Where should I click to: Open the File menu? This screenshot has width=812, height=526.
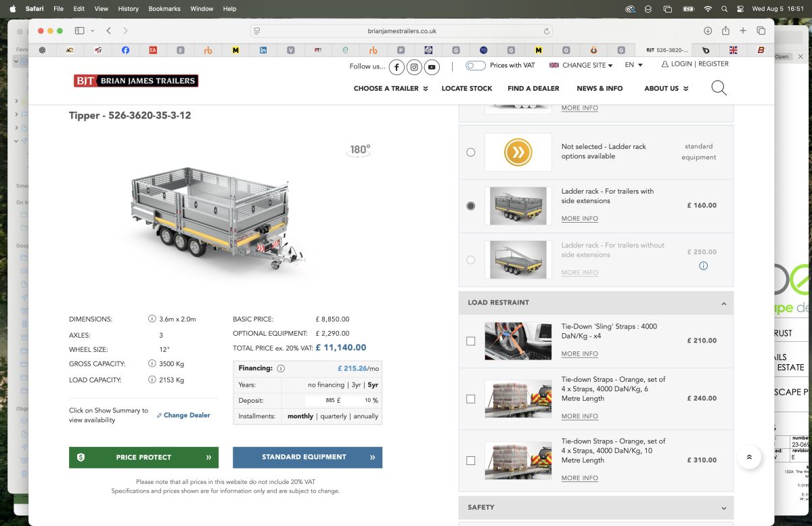click(x=59, y=9)
